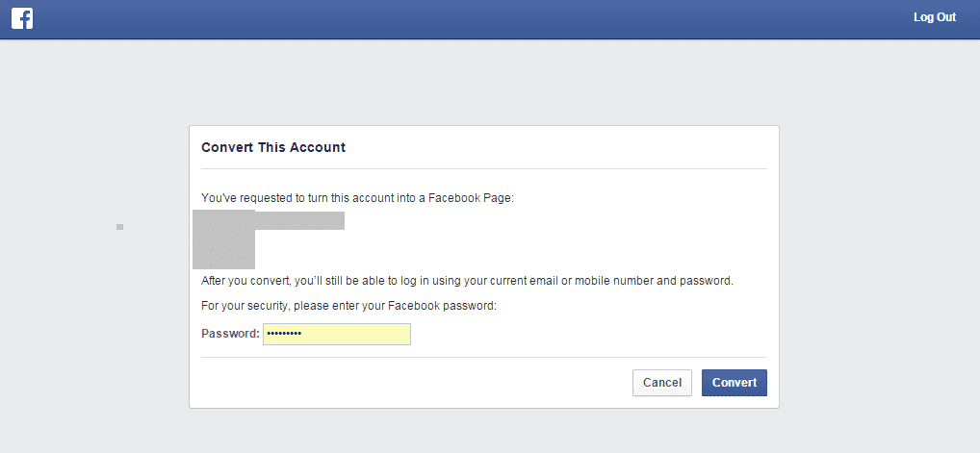Click the small gray square left of dialog
The width and height of the screenshot is (980, 453).
pyautogui.click(x=119, y=227)
